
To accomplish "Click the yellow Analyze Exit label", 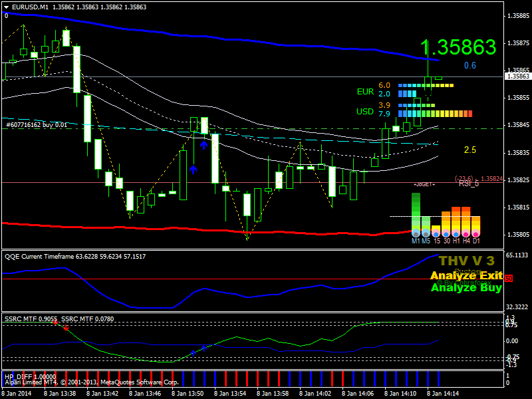I will click(x=467, y=275).
